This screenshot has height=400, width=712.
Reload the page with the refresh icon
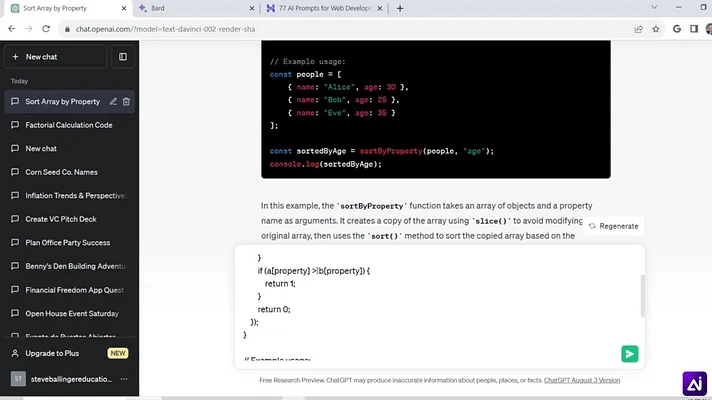(x=46, y=29)
